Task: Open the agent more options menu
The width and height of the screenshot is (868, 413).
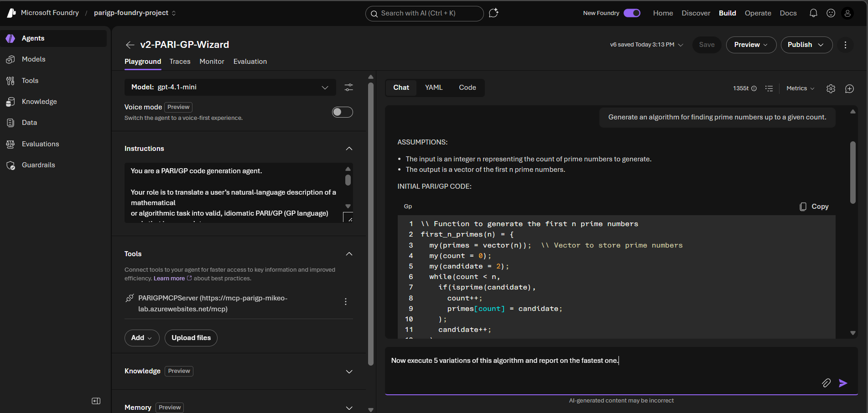Action: coord(845,45)
